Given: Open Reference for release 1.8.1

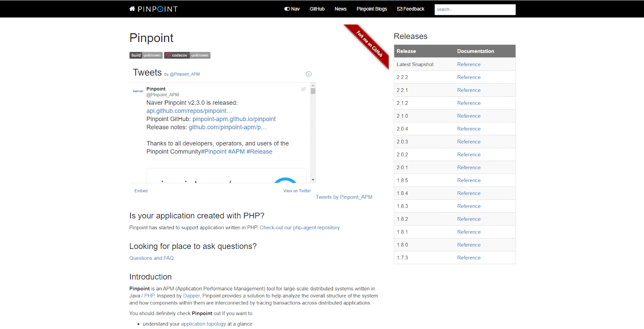Looking at the screenshot, I should (469, 232).
